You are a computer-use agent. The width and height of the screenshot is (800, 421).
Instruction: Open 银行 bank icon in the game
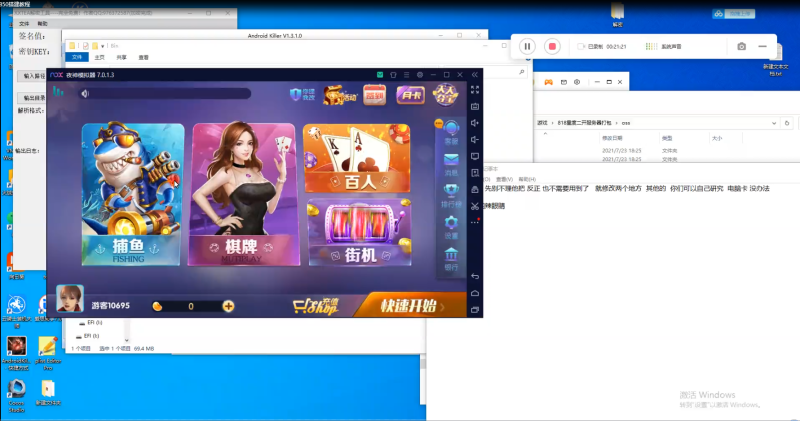coord(451,259)
